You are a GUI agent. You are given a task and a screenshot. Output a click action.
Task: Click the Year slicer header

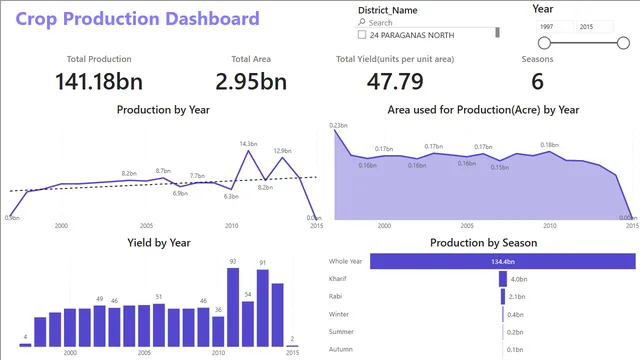pyautogui.click(x=542, y=9)
